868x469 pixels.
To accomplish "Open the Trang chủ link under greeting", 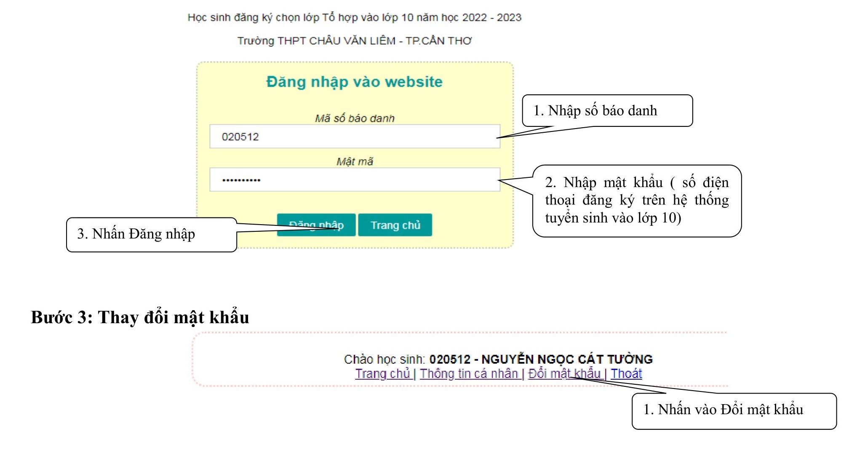I will 382,374.
